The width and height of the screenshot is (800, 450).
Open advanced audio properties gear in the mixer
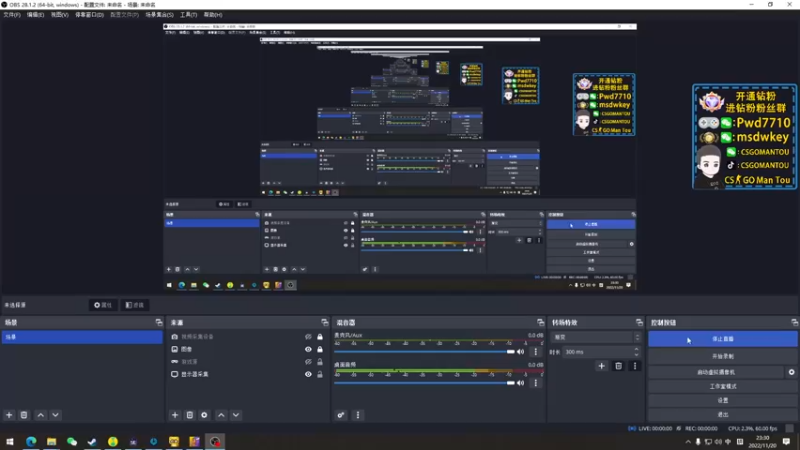341,415
